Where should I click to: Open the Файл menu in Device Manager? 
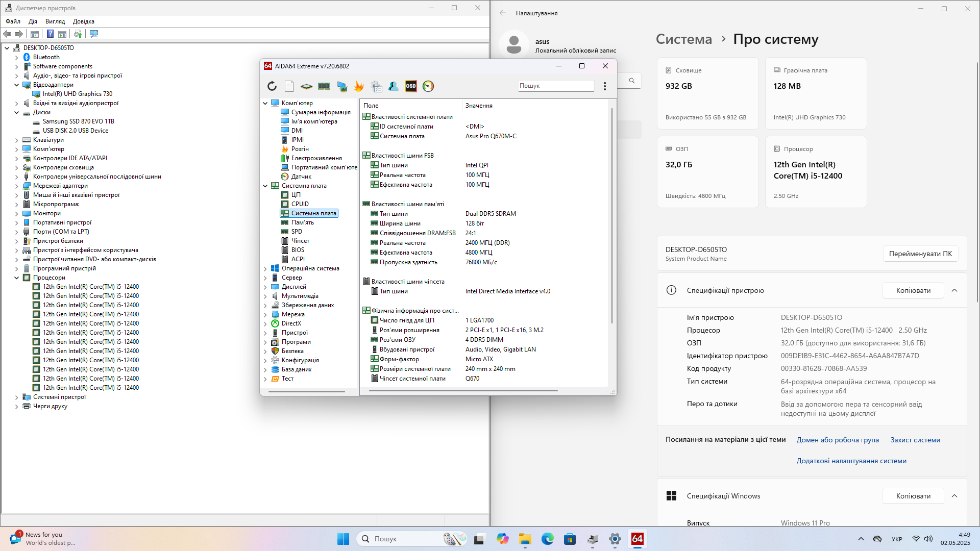(13, 21)
